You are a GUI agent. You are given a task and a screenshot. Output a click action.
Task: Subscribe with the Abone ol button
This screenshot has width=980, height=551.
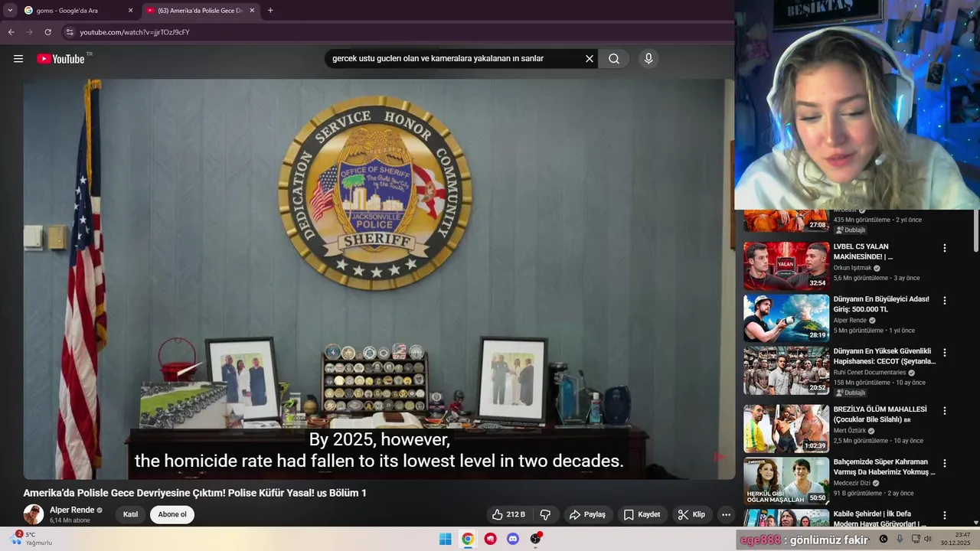coord(172,515)
